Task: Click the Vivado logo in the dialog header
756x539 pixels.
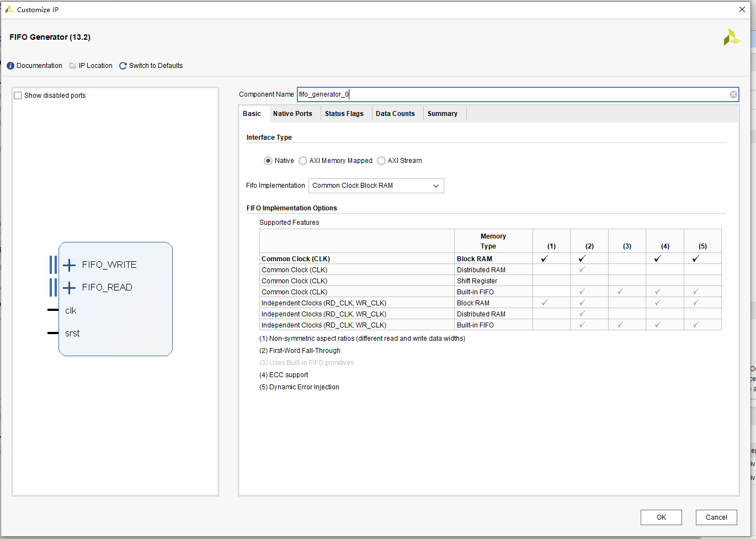Action: click(x=732, y=37)
